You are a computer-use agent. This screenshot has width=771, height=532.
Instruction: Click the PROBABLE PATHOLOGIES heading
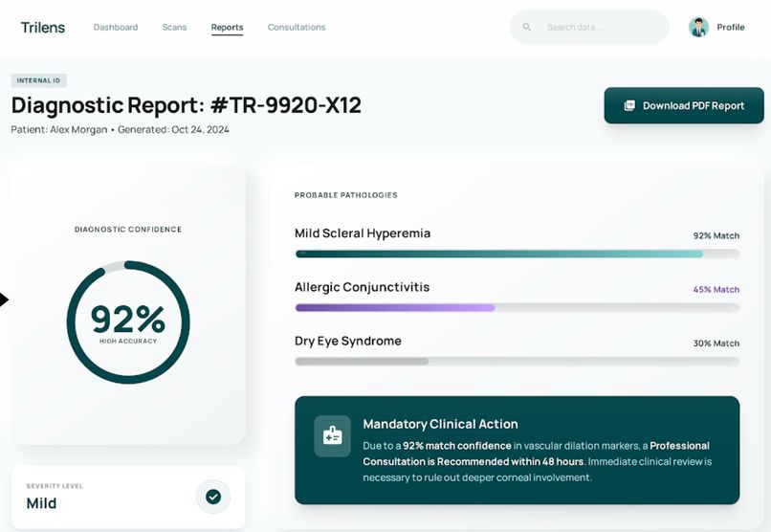pos(345,195)
